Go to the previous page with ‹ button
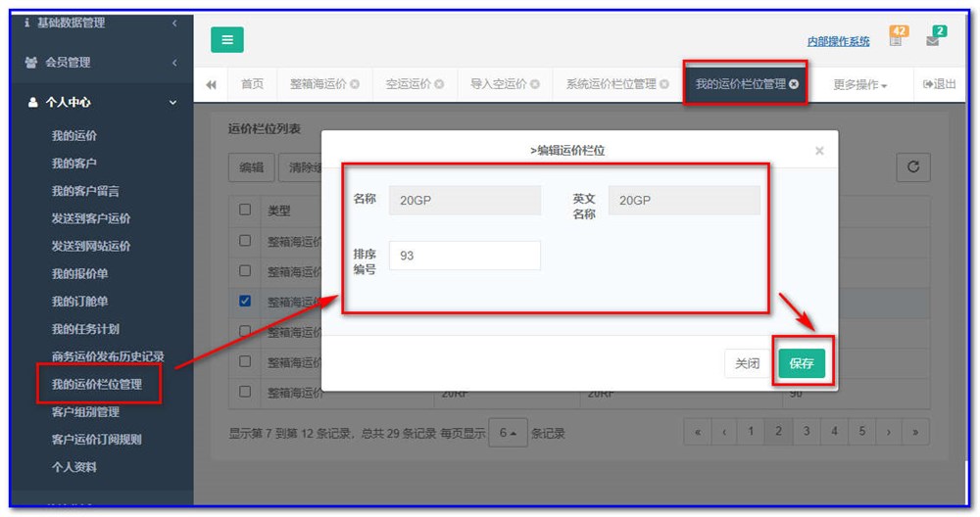 tap(724, 432)
